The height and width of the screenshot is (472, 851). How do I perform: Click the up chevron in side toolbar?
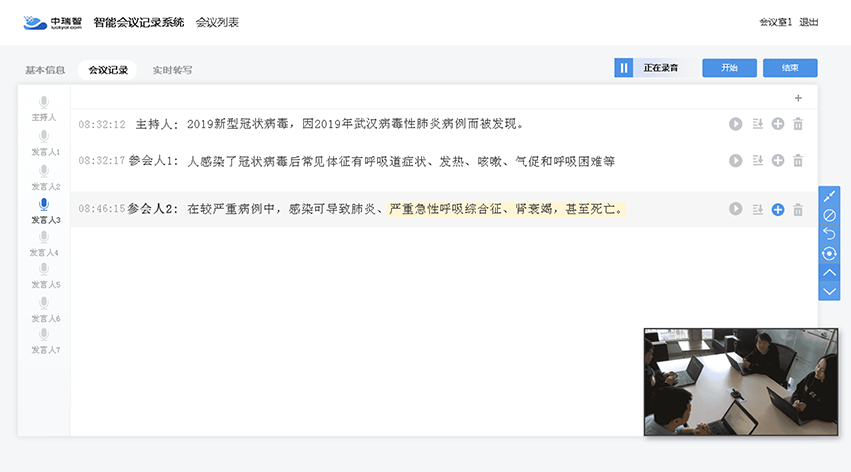(x=829, y=272)
